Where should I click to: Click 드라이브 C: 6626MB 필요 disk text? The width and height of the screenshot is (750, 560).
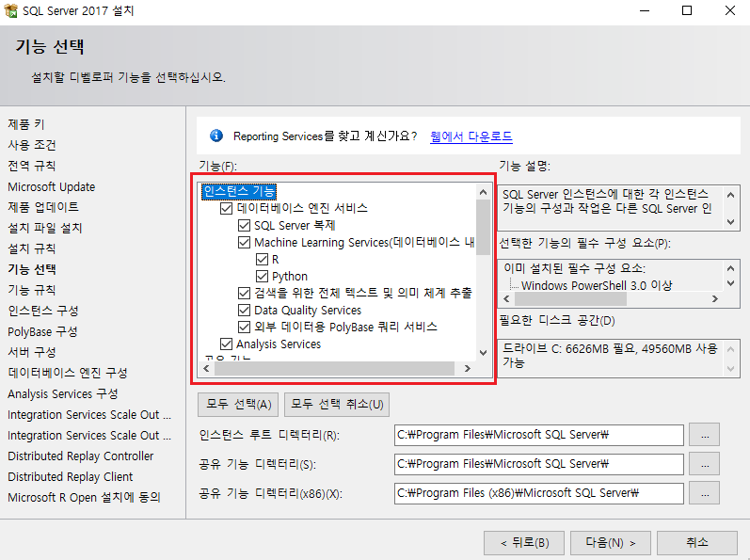610,356
